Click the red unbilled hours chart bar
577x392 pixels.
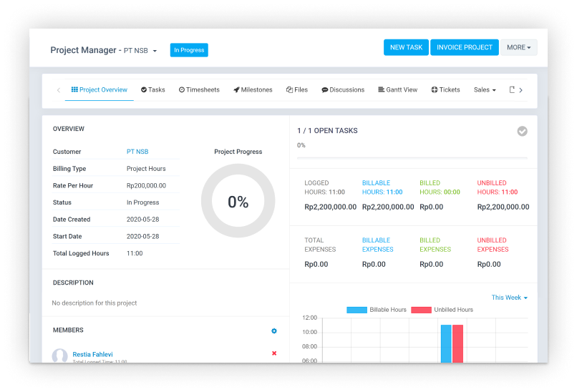[457, 344]
